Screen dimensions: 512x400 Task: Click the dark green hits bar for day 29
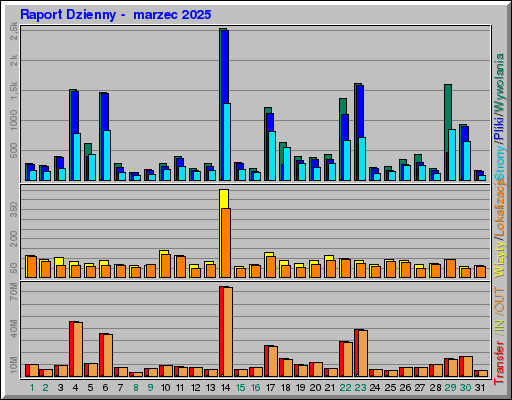coord(448,107)
